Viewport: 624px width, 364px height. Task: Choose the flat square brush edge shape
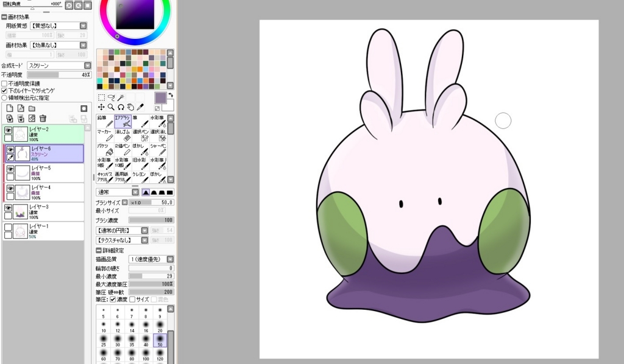coord(170,192)
